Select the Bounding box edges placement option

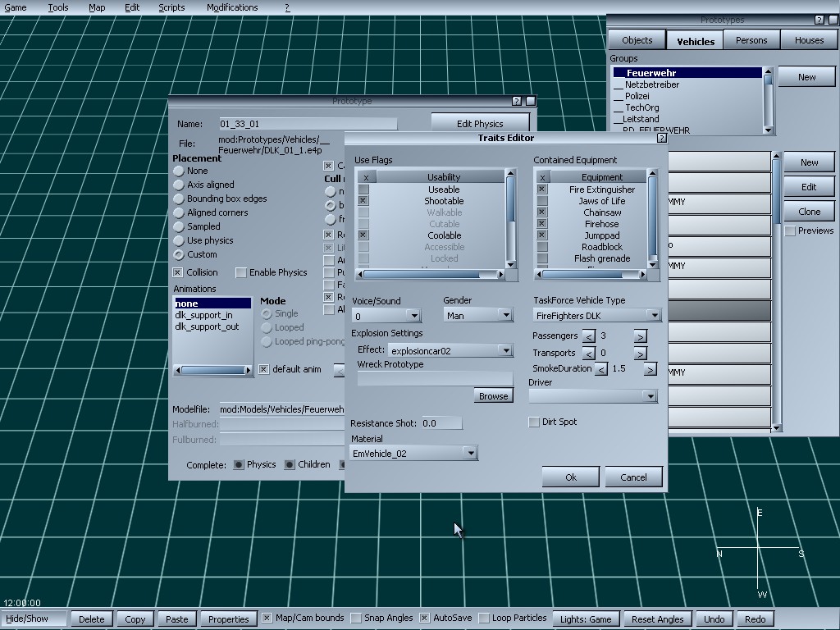[x=179, y=199]
